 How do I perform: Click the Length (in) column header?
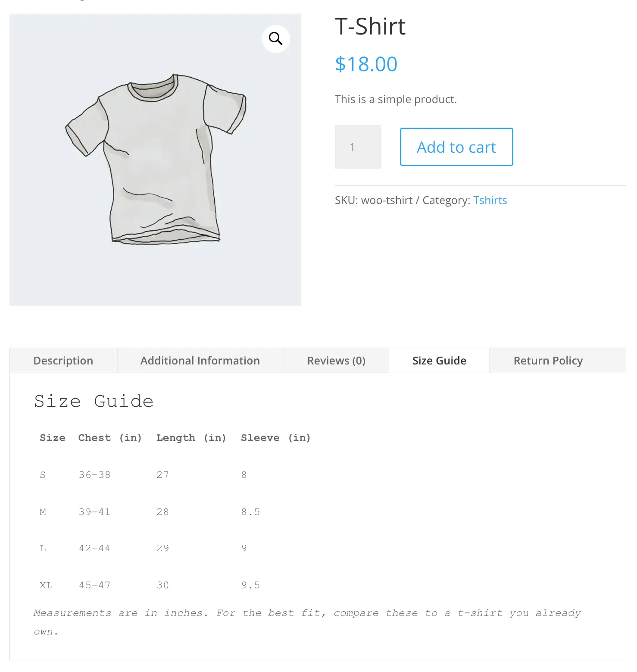click(191, 438)
